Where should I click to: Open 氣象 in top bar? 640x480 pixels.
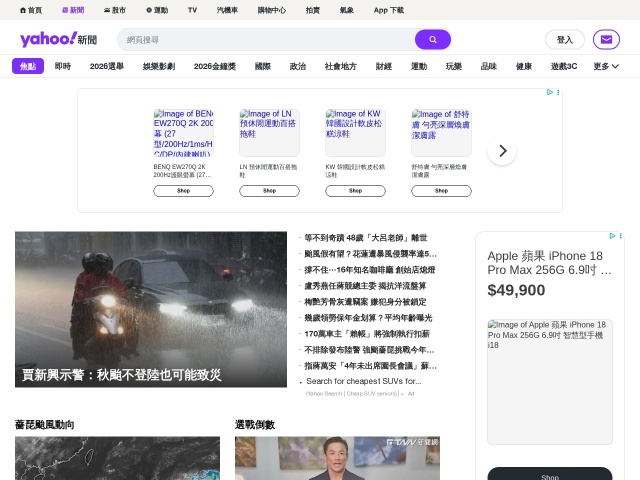tap(347, 10)
